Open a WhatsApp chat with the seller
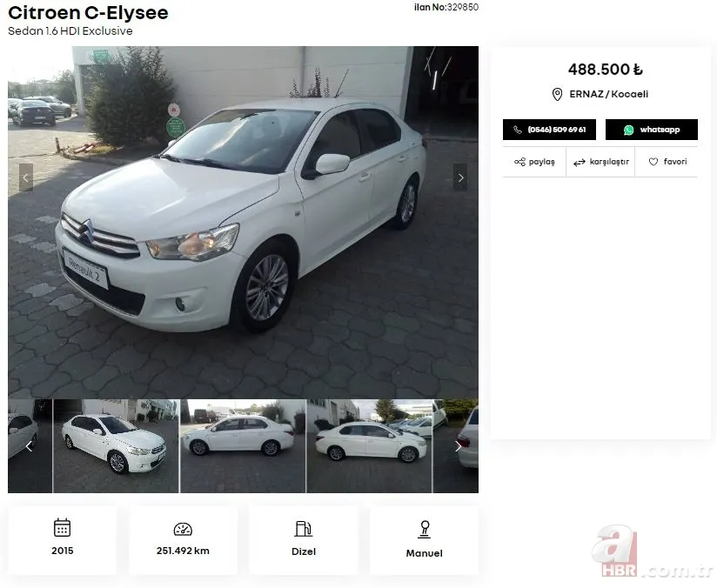Viewport: 717px width, 588px height. click(x=651, y=129)
